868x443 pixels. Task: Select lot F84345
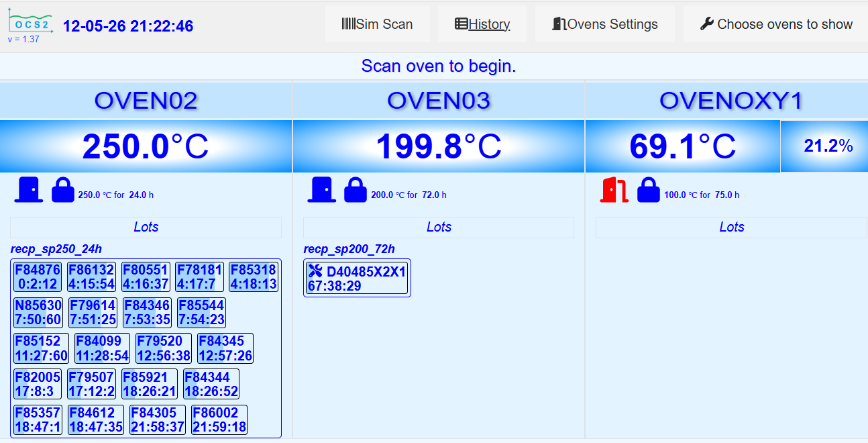click(x=225, y=348)
